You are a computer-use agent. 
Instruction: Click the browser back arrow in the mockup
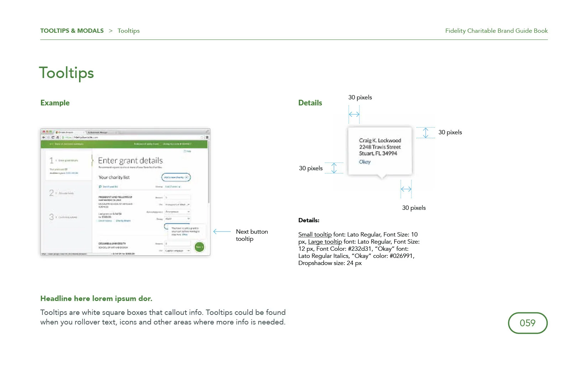click(43, 137)
